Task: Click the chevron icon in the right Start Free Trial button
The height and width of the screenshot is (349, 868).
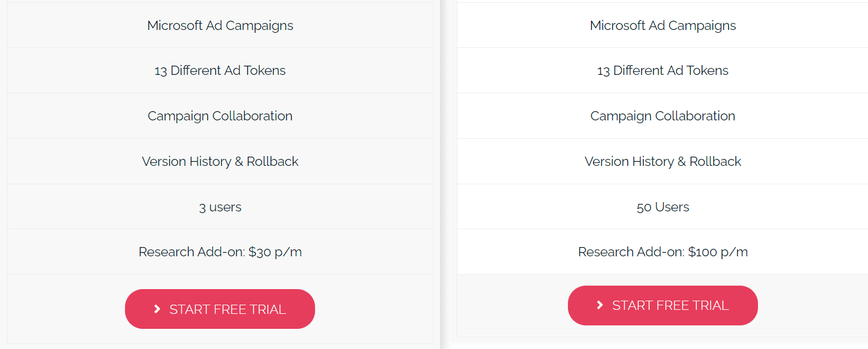Action: click(600, 305)
